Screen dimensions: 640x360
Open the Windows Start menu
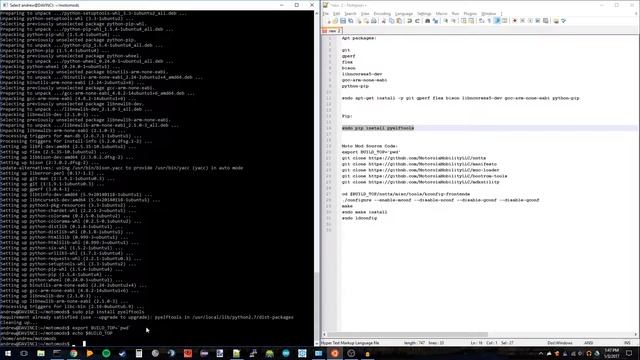(x=8, y=353)
